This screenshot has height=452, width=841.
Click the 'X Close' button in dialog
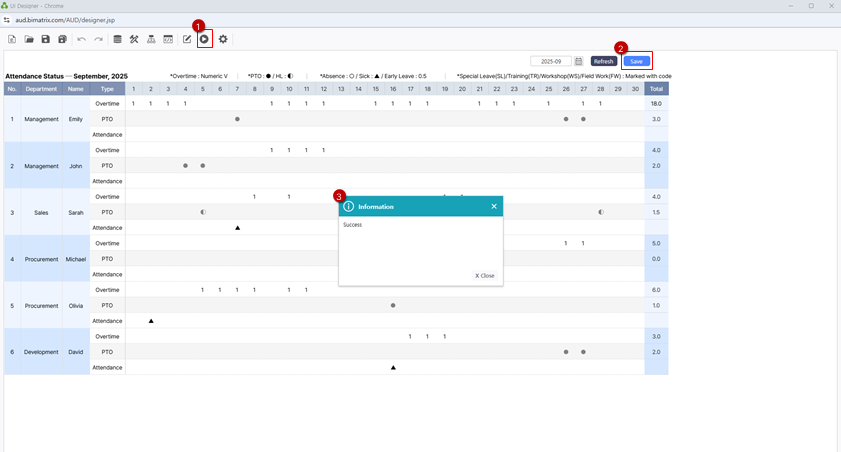click(x=484, y=275)
